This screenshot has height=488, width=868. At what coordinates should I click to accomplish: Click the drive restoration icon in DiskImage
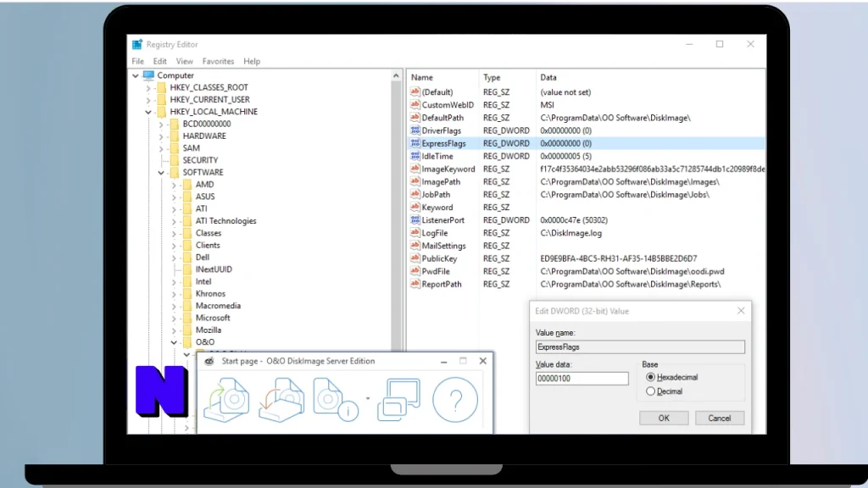click(281, 400)
